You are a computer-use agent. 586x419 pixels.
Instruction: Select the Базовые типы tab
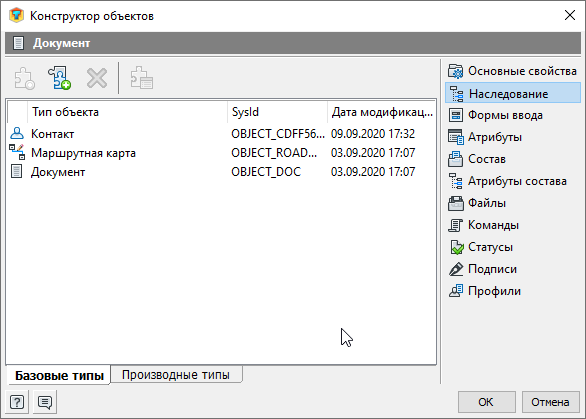coord(59,375)
